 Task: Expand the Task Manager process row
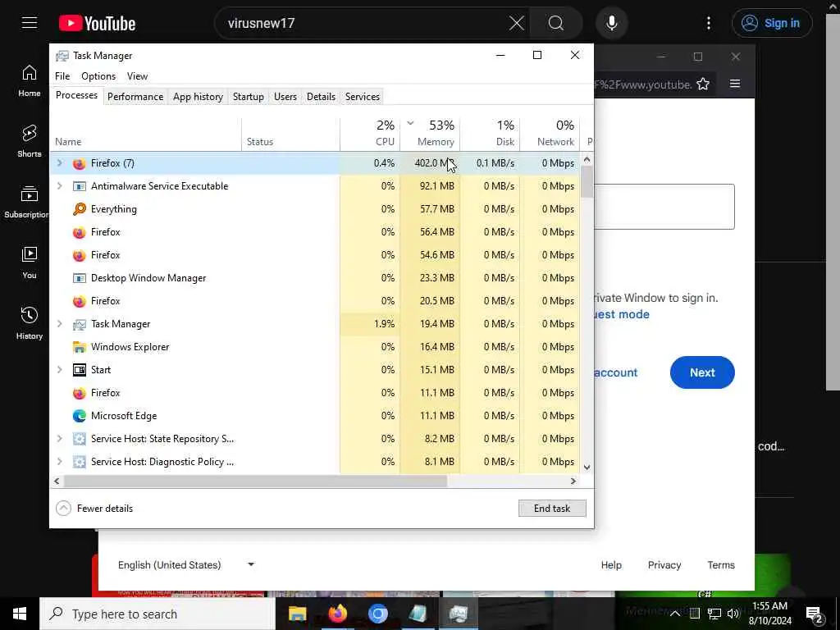(59, 323)
